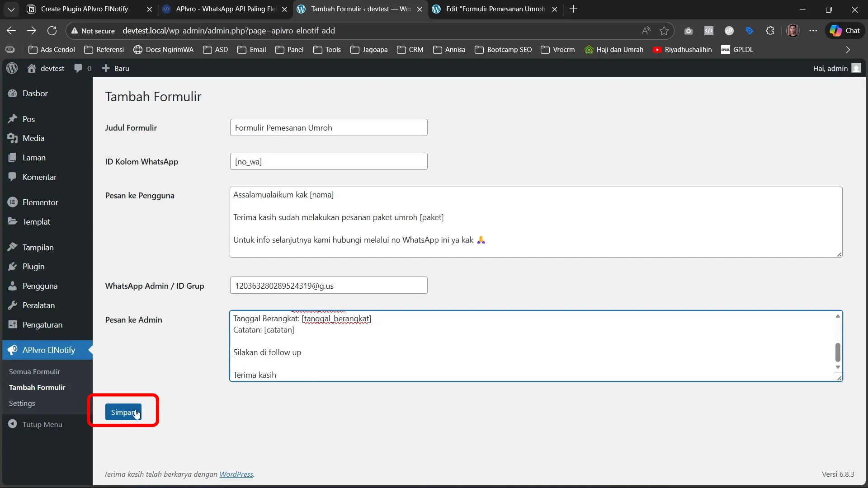Open the Plugin menu in sidebar
The image size is (868, 488).
click(33, 267)
